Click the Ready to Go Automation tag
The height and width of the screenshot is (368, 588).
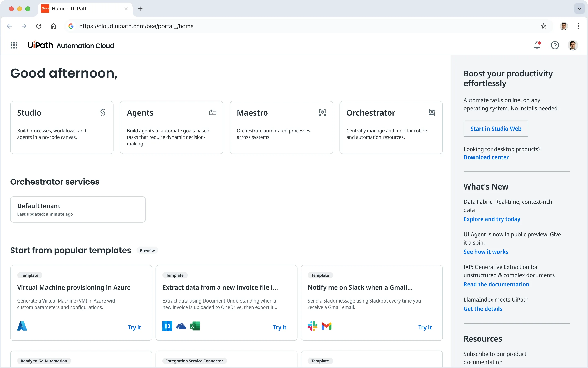pyautogui.click(x=44, y=361)
